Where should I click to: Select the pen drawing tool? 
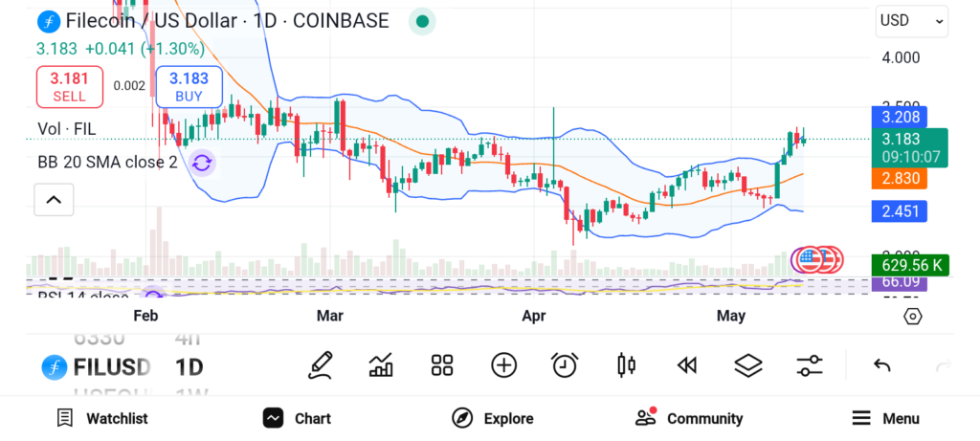321,364
